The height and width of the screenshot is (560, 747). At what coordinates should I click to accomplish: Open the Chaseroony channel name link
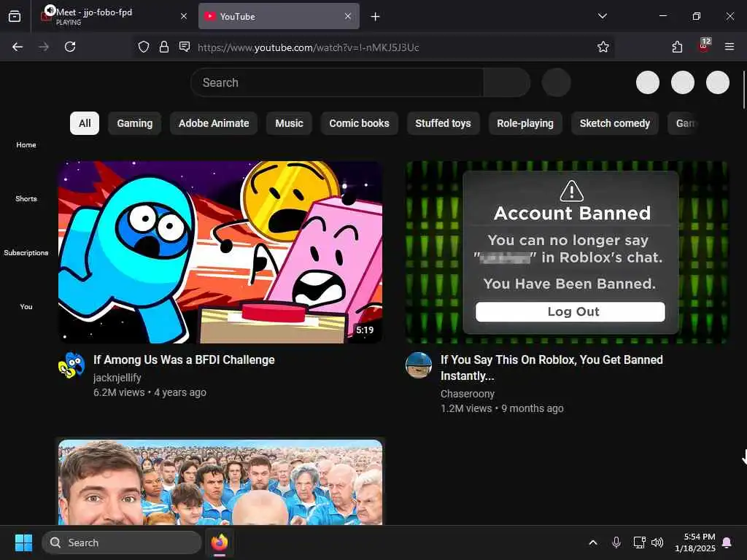tap(468, 394)
